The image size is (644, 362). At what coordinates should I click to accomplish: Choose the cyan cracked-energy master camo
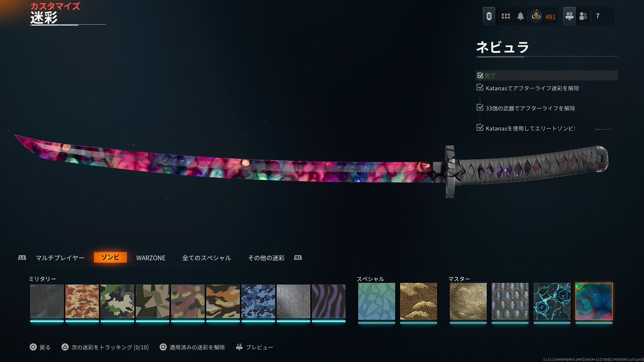coord(552,301)
